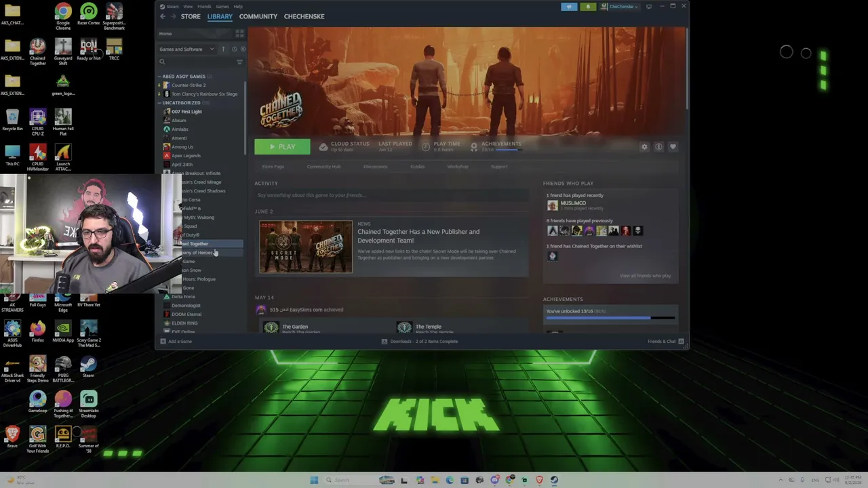Open advanced filters icon in library search
Image resolution: width=868 pixels, height=488 pixels.
click(239, 62)
